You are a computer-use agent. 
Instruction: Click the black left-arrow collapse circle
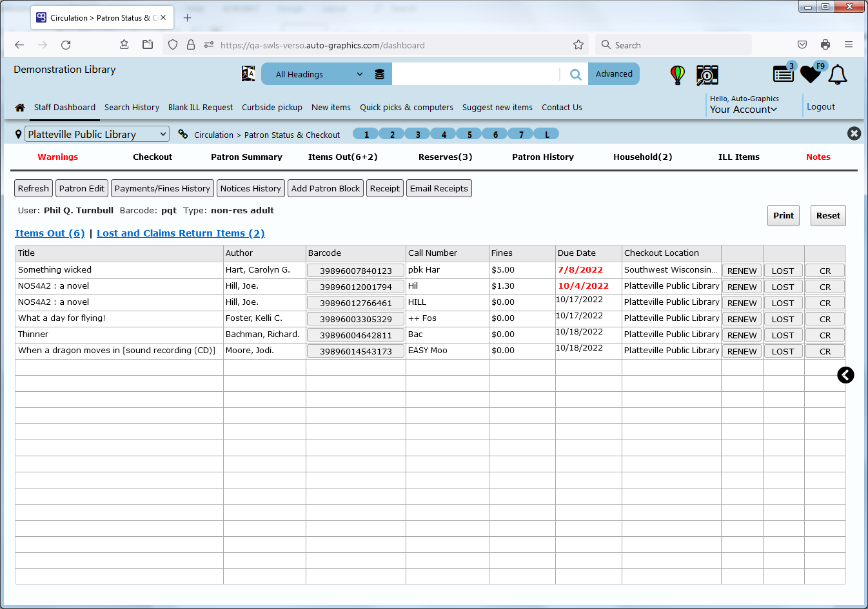pos(845,375)
